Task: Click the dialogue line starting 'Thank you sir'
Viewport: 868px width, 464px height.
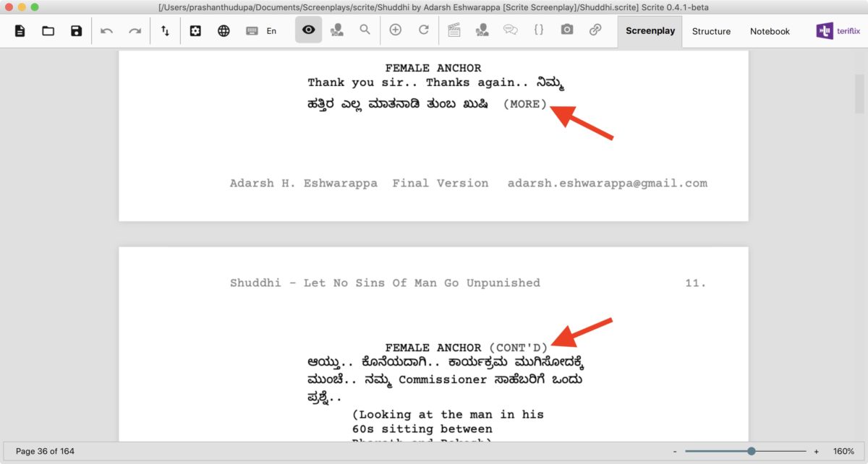Action: pos(436,83)
